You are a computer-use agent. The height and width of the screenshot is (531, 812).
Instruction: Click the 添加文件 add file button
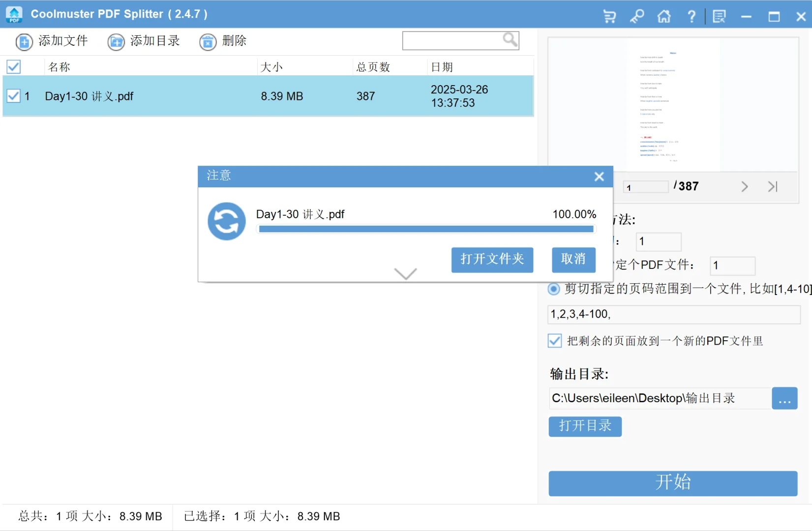point(52,41)
